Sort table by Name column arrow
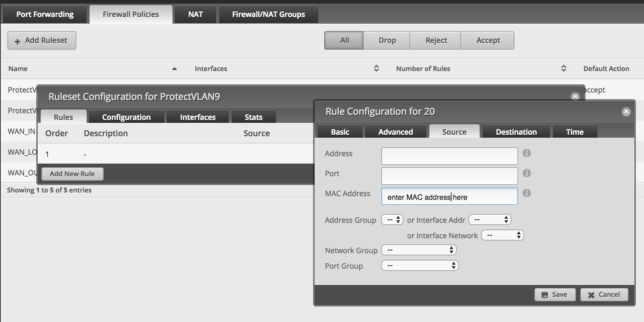644x322 pixels. pos(174,69)
